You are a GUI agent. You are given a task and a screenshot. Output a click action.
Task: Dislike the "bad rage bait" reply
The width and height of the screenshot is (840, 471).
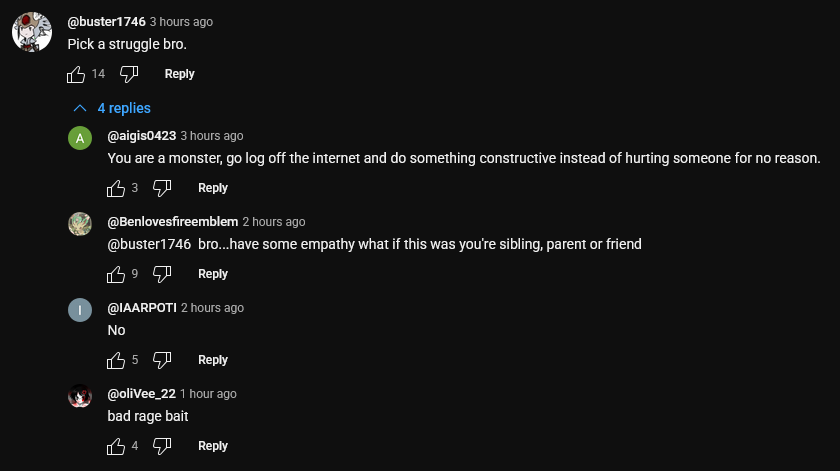click(162, 446)
